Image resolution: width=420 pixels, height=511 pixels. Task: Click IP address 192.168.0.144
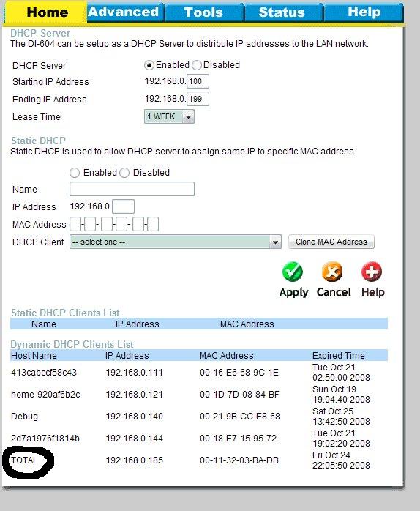[134, 439]
